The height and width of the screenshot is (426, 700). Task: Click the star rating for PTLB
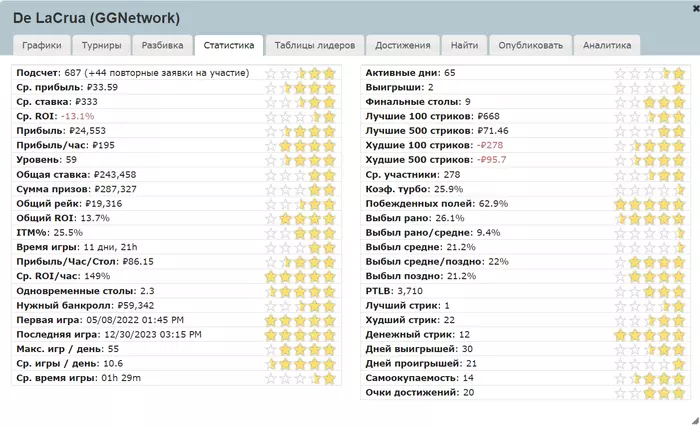coord(650,291)
